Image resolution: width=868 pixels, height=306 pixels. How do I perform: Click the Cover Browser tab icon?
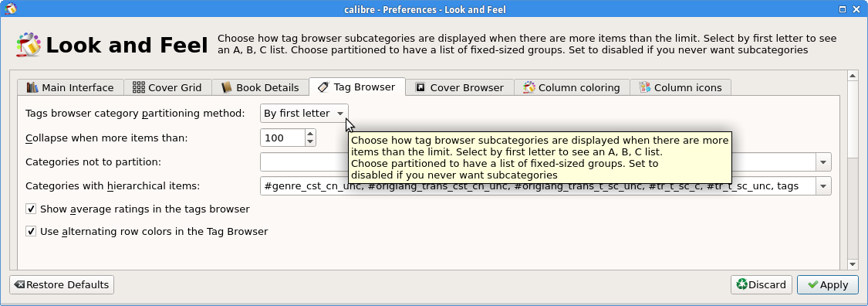pyautogui.click(x=420, y=87)
